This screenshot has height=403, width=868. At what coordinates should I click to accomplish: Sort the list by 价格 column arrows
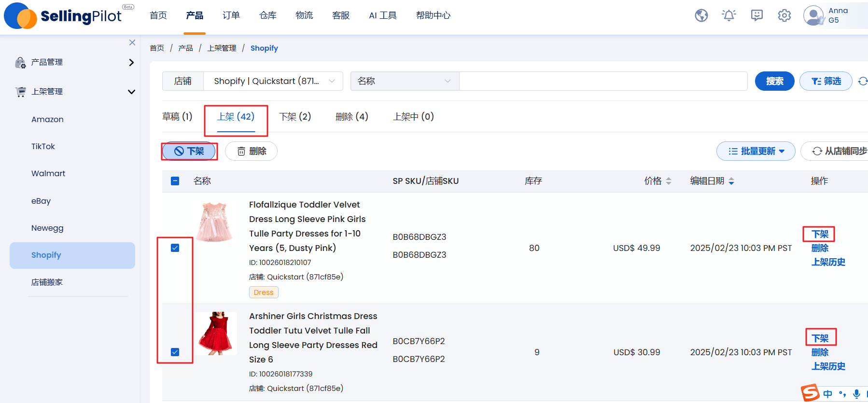click(668, 181)
